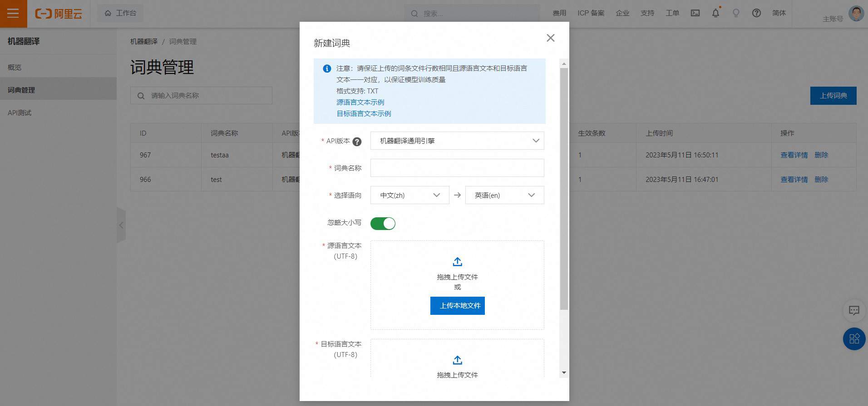Viewport: 868px width, 406px height.
Task: Open the hamburger navigation menu
Action: tap(13, 13)
